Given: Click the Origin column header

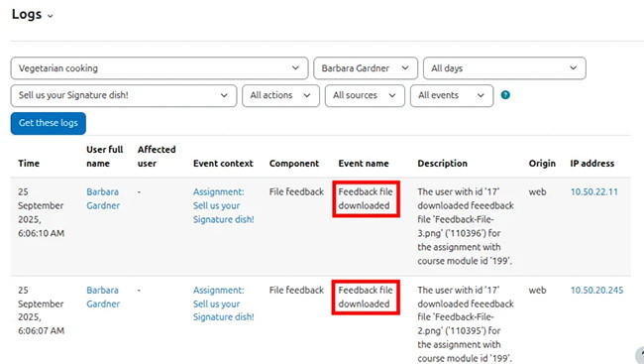Looking at the screenshot, I should (x=542, y=164).
